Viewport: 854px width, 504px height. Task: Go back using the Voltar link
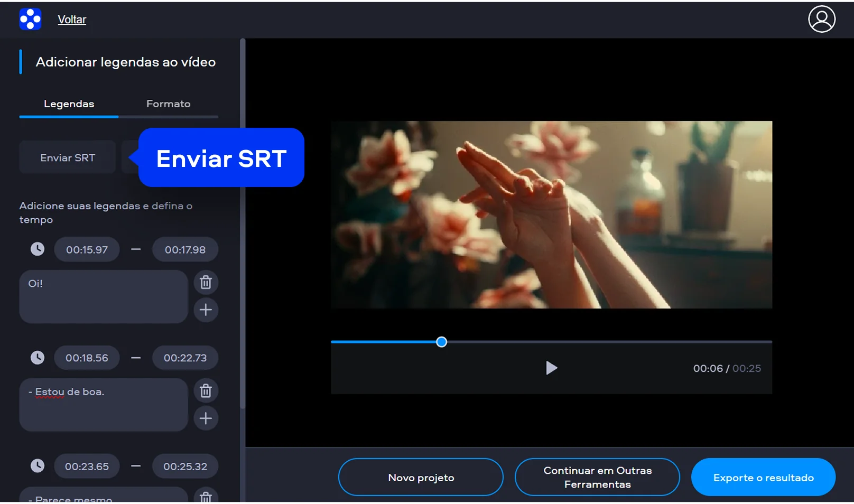[72, 20]
